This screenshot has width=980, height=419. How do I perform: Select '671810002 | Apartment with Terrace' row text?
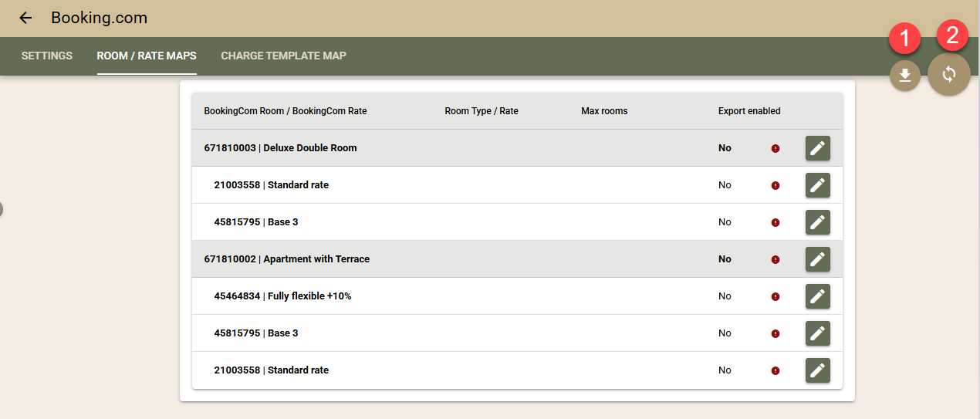pyautogui.click(x=287, y=259)
